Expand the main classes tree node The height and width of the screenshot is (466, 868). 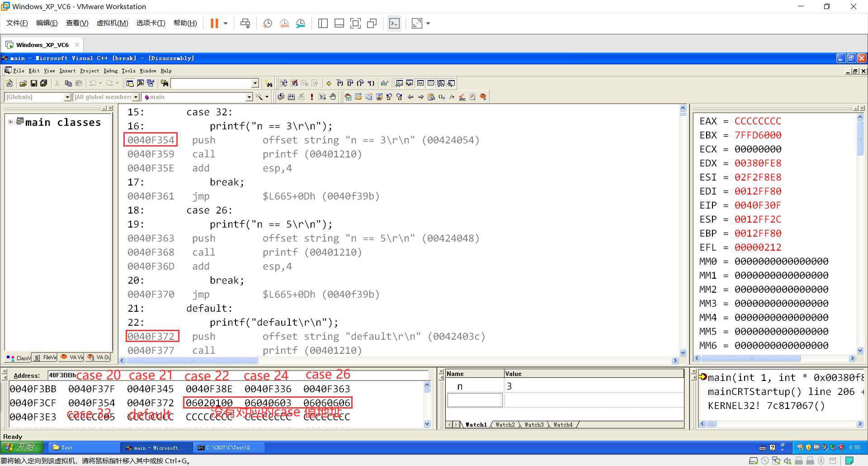11,122
